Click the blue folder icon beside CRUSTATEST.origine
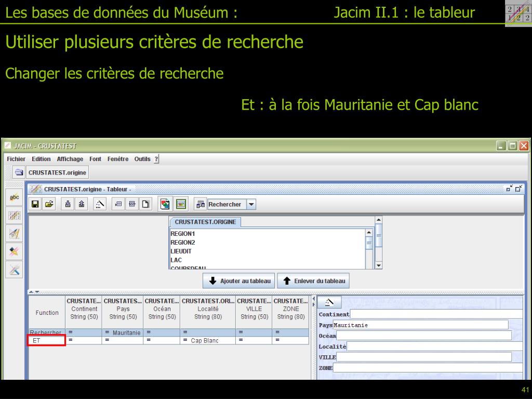 click(x=19, y=172)
